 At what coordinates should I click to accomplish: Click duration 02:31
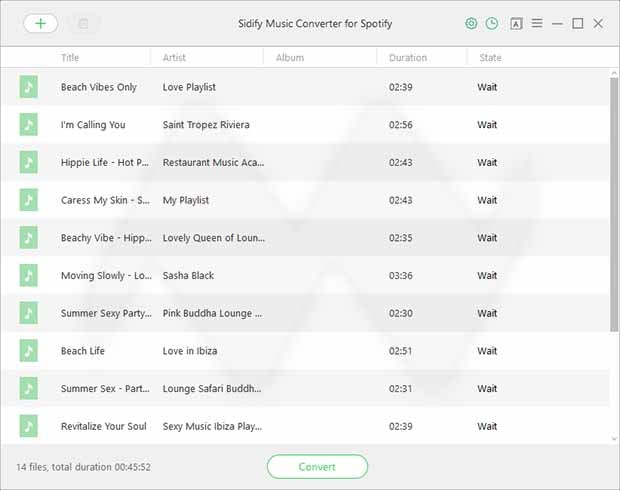[x=401, y=389]
